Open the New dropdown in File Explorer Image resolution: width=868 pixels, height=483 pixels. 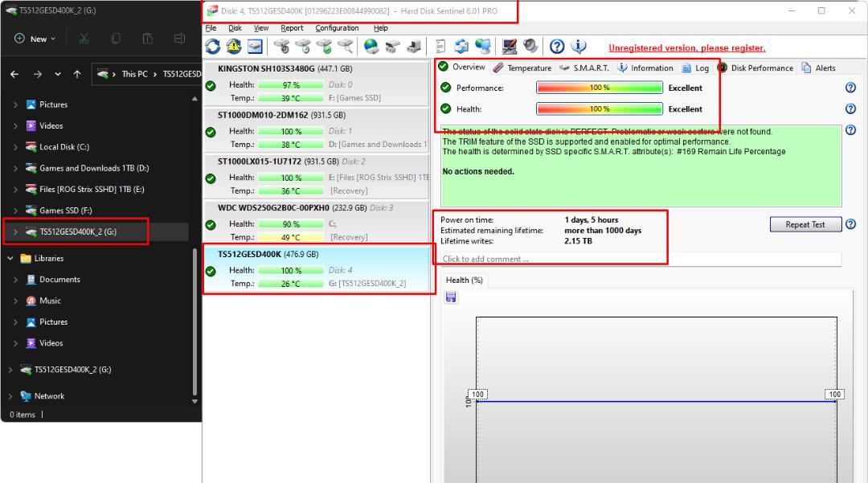[x=35, y=39]
